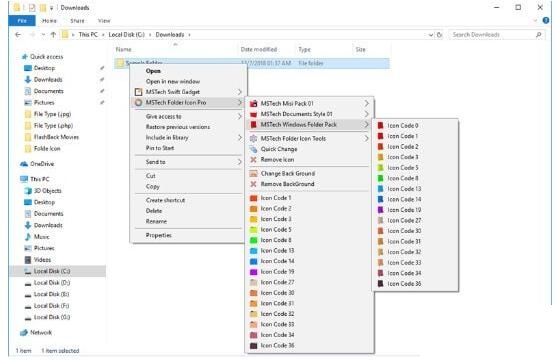Screen dimensions: 556x361
Task: Open the Share ribbon tab
Action: [77, 21]
